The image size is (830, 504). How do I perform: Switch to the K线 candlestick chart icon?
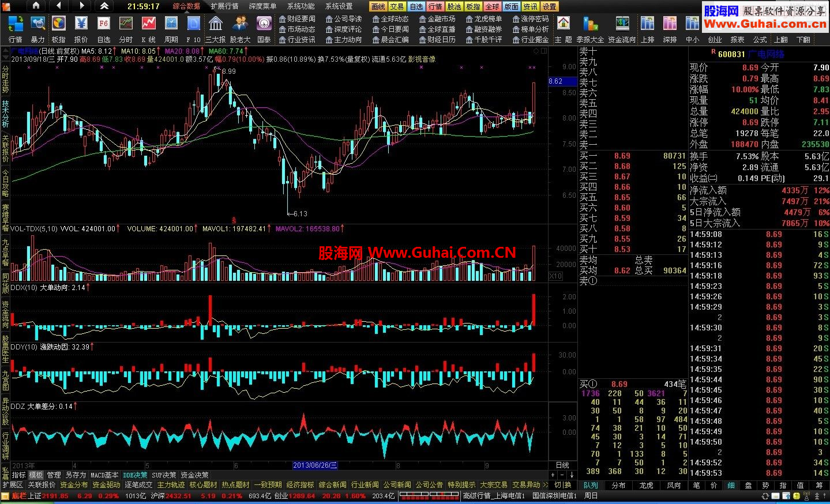pos(148,29)
